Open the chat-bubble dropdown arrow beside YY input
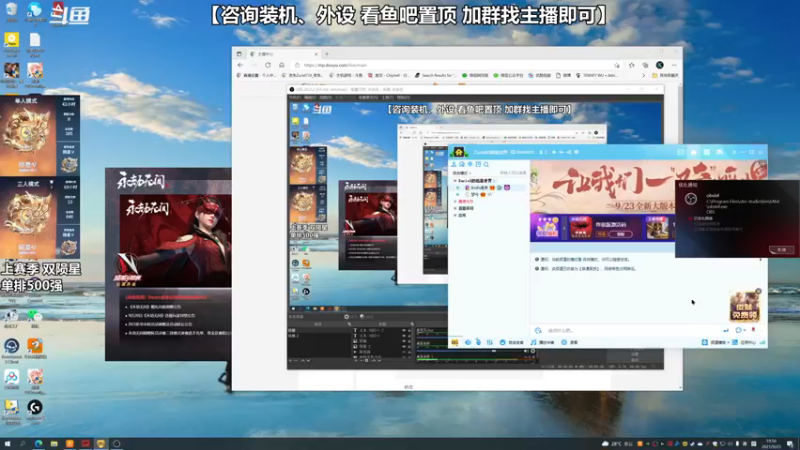This screenshot has width=800, height=450. tap(744, 331)
